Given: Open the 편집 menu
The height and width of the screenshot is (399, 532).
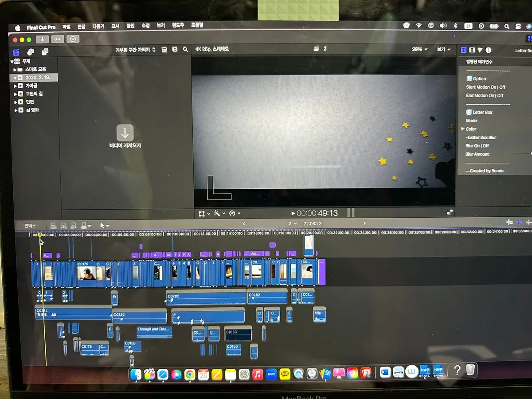Looking at the screenshot, I should (81, 27).
